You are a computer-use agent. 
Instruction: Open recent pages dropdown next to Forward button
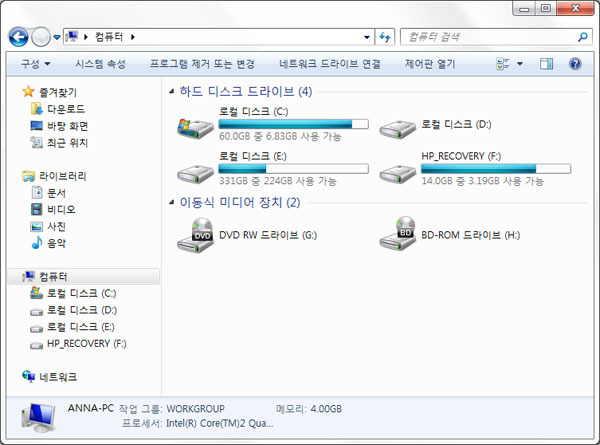pos(57,37)
